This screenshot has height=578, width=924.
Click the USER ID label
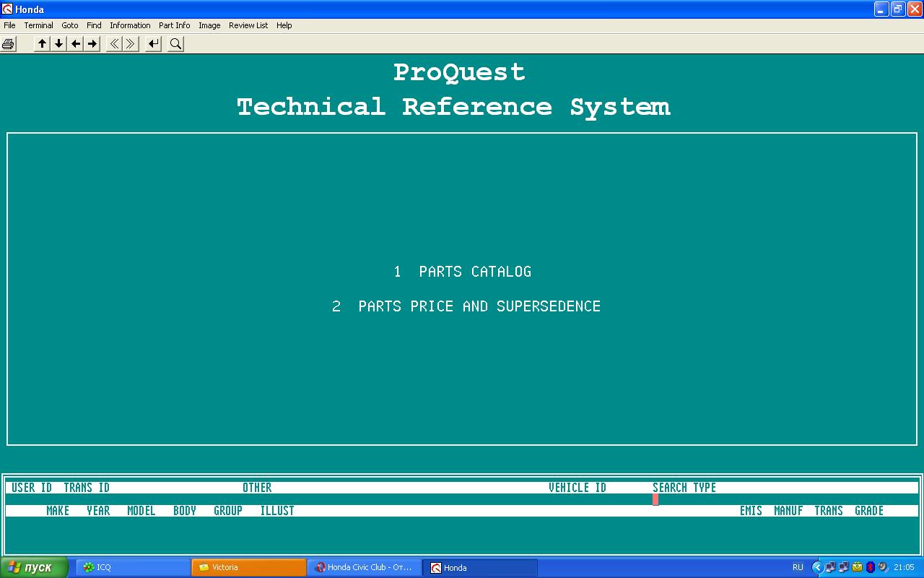(32, 488)
